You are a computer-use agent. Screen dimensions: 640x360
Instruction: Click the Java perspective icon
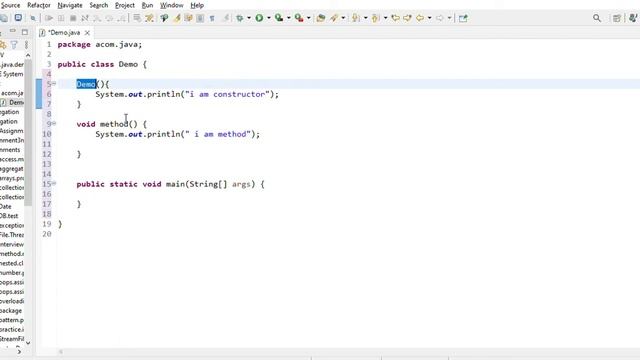pyautogui.click(x=633, y=18)
